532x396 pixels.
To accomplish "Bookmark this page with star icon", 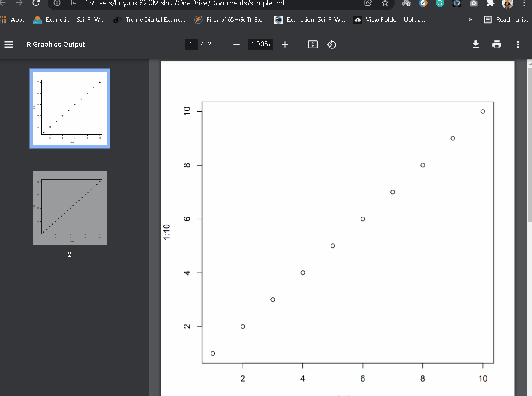I will click(385, 3).
